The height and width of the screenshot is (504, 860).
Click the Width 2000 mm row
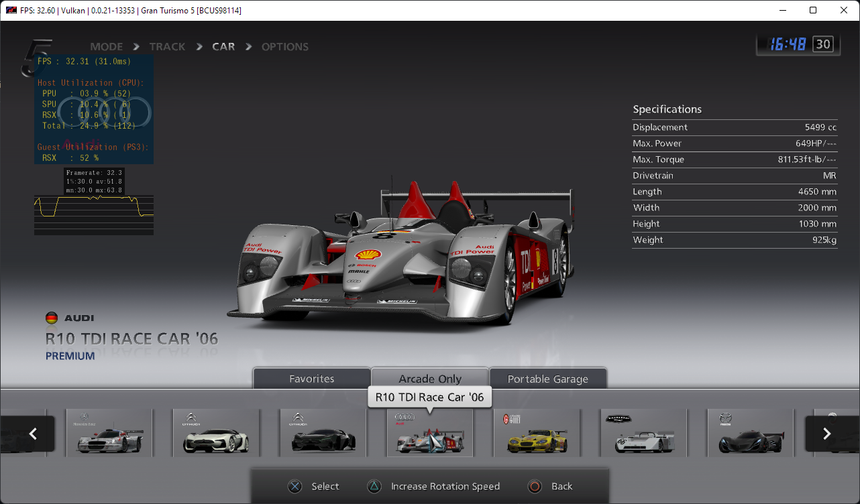[735, 208]
